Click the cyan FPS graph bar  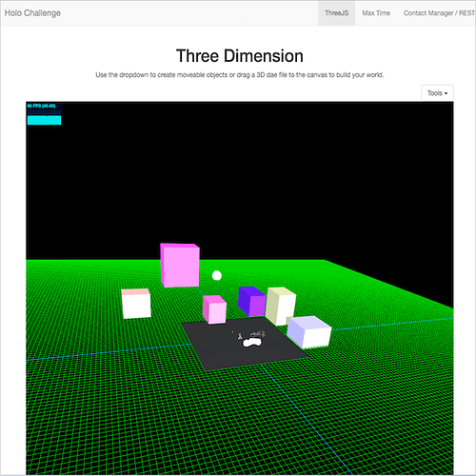[44, 120]
